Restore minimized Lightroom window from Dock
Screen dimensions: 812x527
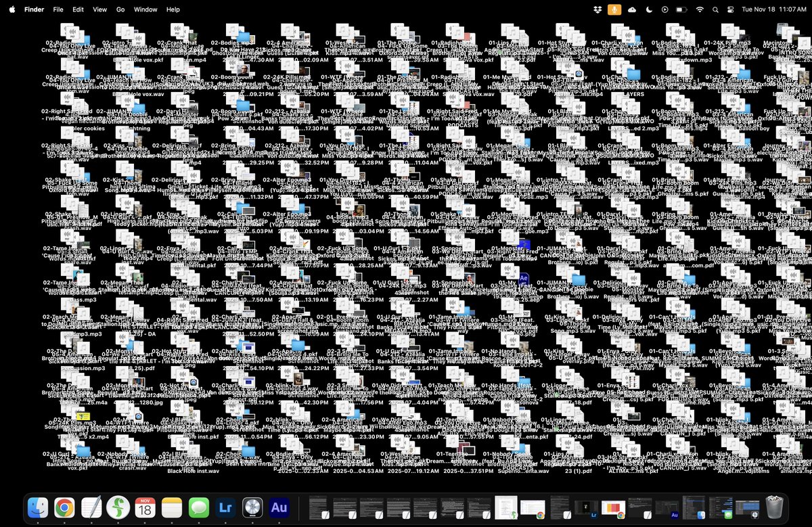[x=586, y=509]
